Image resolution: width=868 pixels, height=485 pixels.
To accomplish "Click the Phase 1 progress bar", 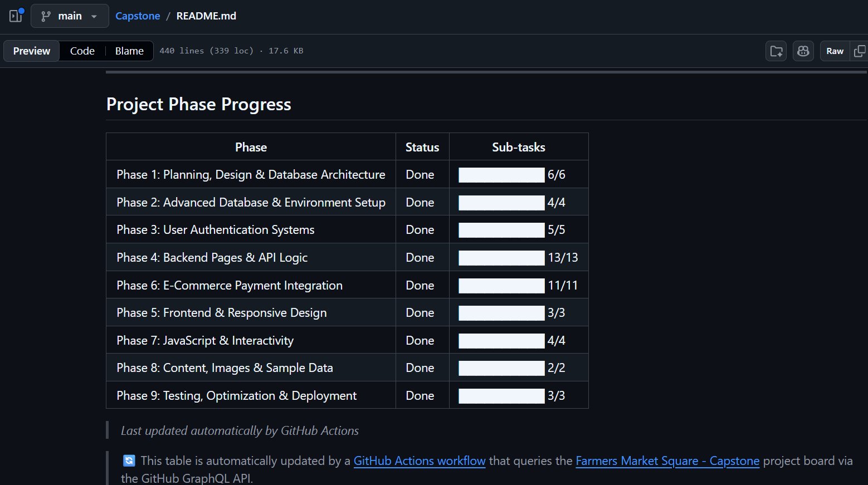I will pos(501,175).
